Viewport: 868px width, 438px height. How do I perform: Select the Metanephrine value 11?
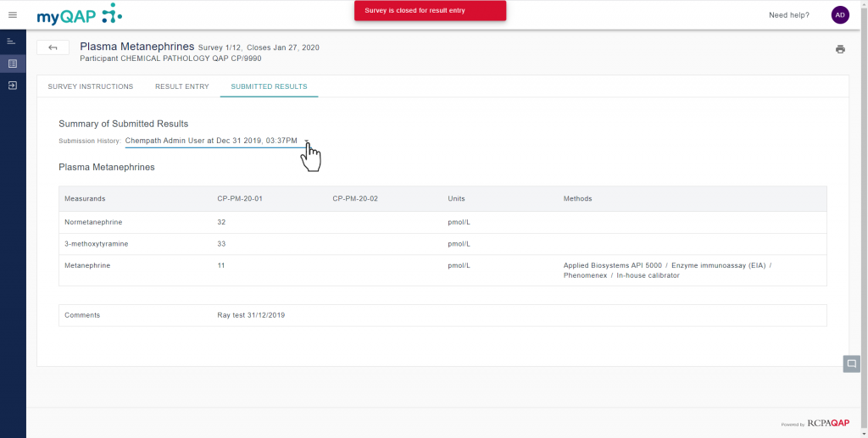tap(221, 265)
